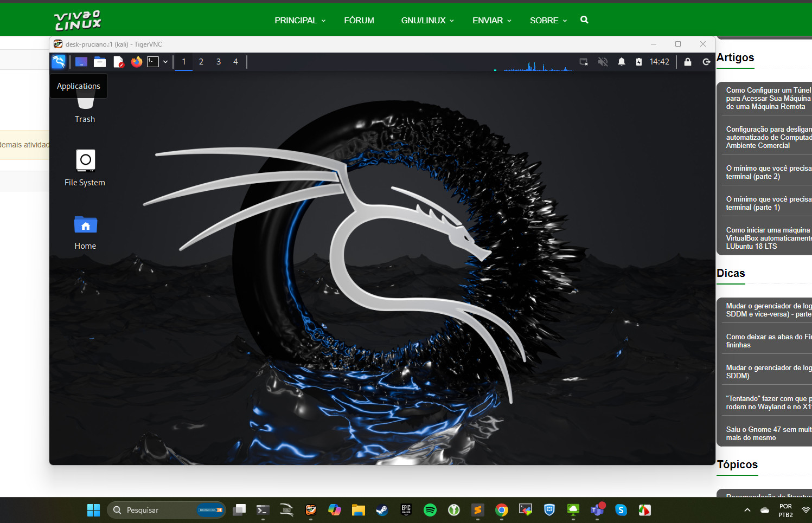Screen dimensions: 812x523
Task: Click the log out icon
Action: click(706, 62)
